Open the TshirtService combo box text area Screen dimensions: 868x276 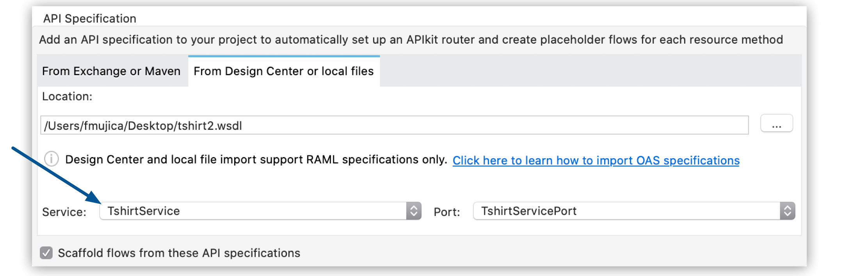pyautogui.click(x=253, y=211)
